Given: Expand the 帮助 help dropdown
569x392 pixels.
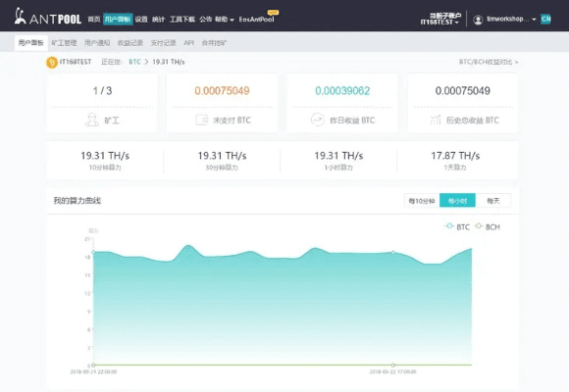Looking at the screenshot, I should (x=225, y=19).
